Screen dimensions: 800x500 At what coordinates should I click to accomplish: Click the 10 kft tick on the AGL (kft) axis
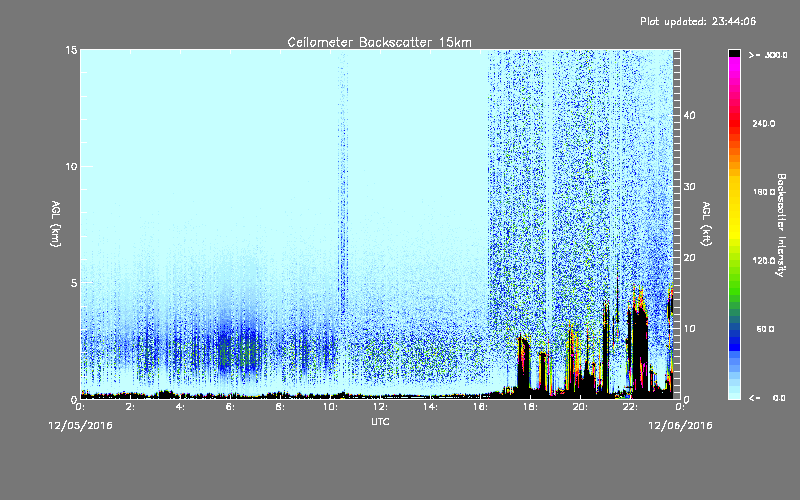pyautogui.click(x=689, y=328)
